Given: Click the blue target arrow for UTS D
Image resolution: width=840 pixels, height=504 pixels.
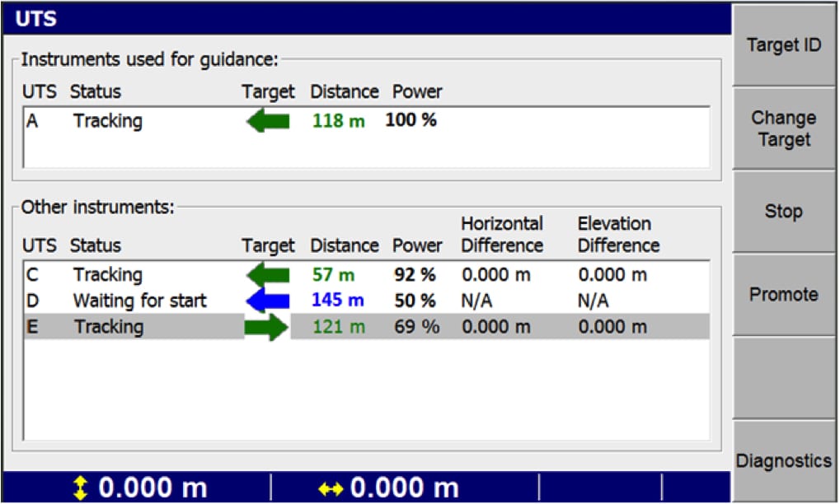Looking at the screenshot, I should [x=268, y=301].
